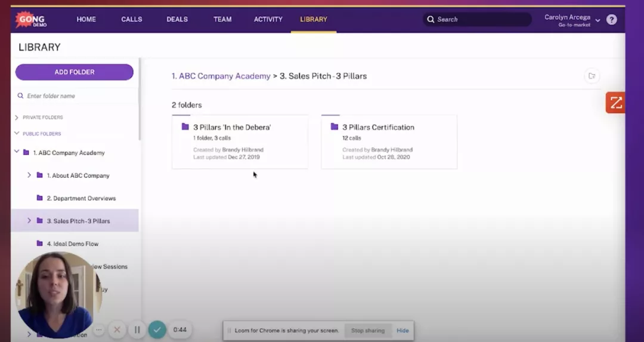Open the Home tab
Screen dimensions: 644x342
pos(86,19)
